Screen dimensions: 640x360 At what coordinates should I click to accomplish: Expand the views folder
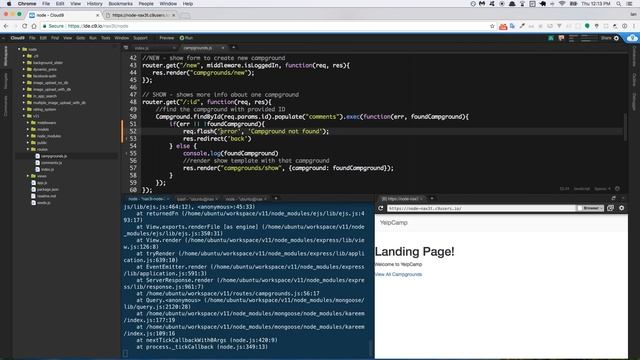click(28, 176)
